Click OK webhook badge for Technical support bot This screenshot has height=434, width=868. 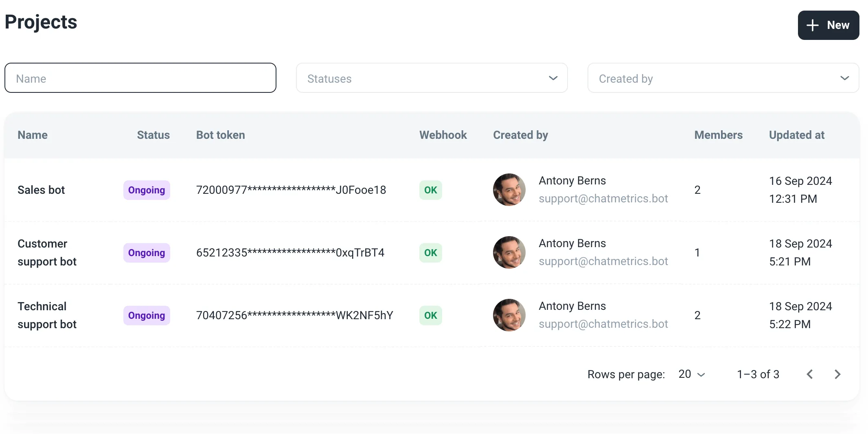coord(430,316)
